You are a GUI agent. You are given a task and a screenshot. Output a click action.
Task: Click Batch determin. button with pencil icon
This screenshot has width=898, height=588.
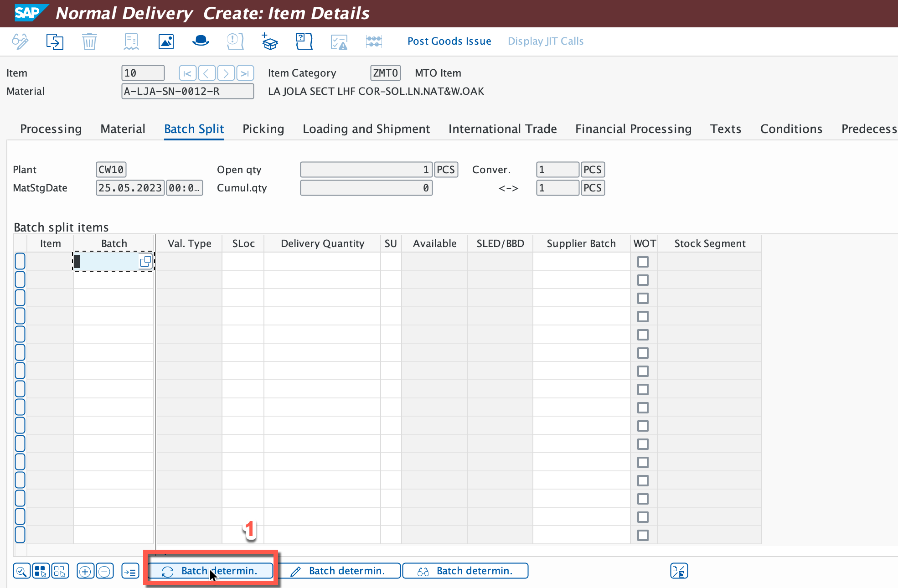340,571
